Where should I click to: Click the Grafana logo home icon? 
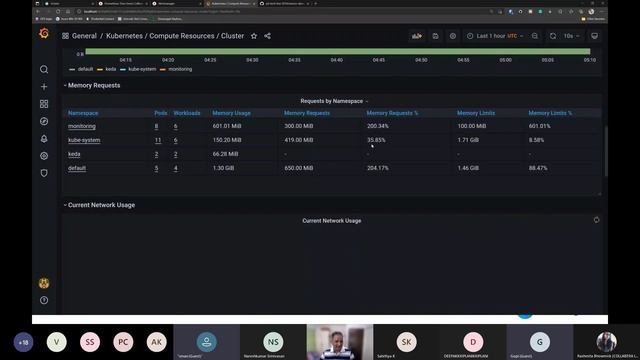44,33
